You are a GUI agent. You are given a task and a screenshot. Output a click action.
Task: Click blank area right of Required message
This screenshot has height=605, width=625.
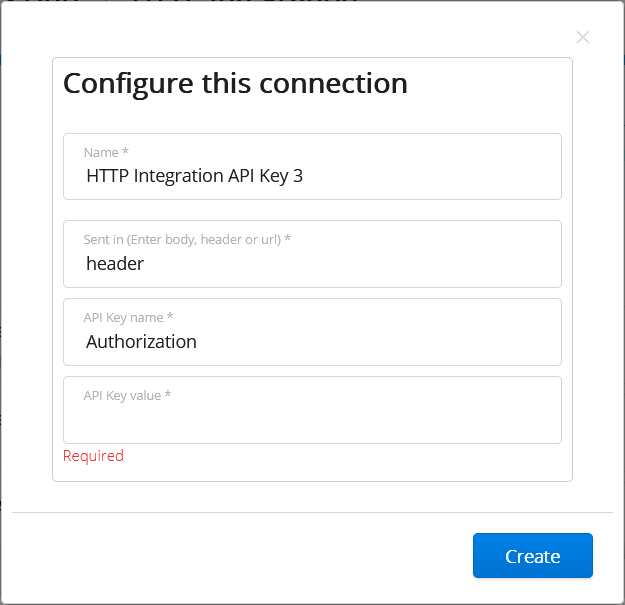[x=350, y=457]
